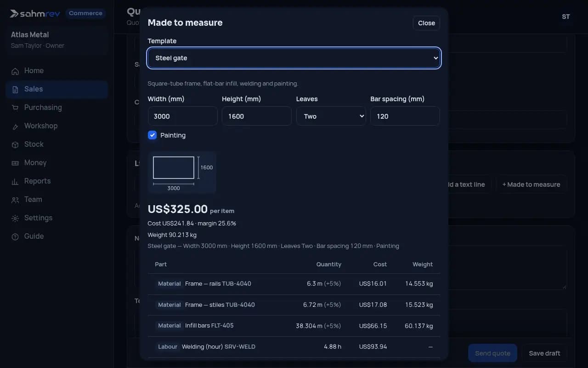The height and width of the screenshot is (368, 588).
Task: Click the gate dimension preview diagram
Action: tap(182, 172)
